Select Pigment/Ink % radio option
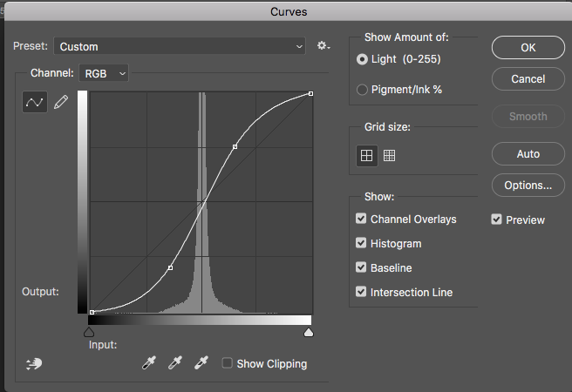 pos(363,89)
